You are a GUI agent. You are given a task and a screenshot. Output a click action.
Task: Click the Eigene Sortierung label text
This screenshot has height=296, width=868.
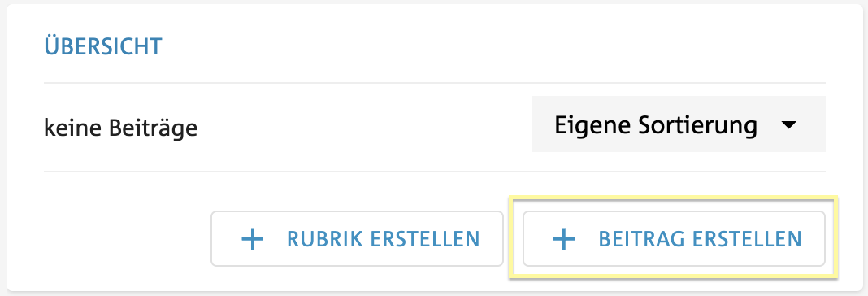pos(656,125)
